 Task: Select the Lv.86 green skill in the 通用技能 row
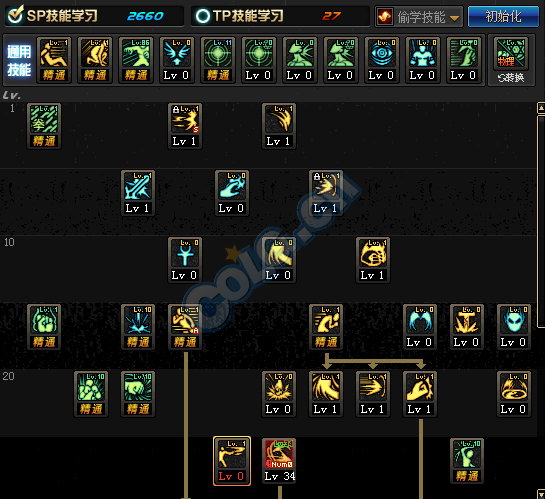click(x=136, y=60)
